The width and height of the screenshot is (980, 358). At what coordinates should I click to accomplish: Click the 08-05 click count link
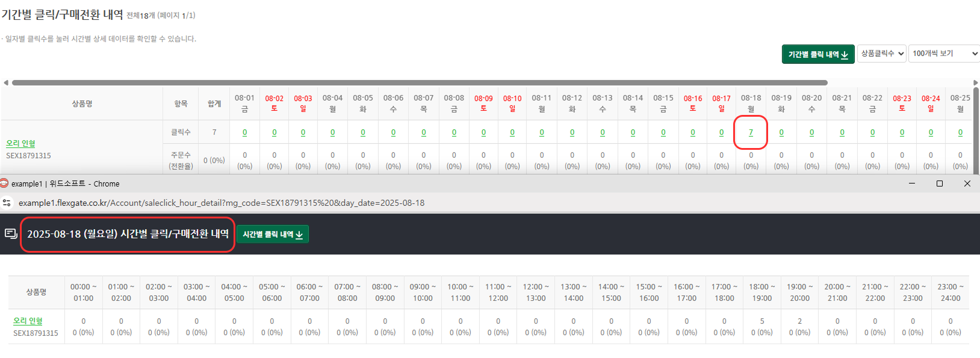363,132
